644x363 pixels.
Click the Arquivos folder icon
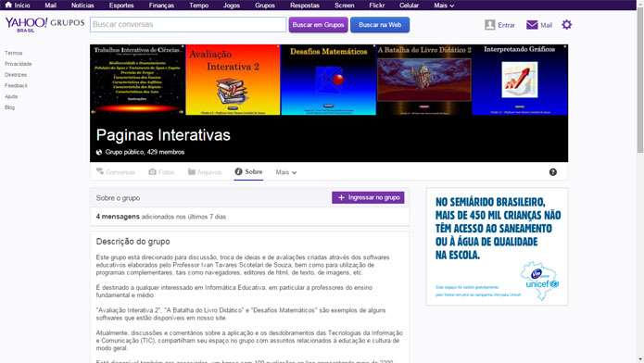192,171
